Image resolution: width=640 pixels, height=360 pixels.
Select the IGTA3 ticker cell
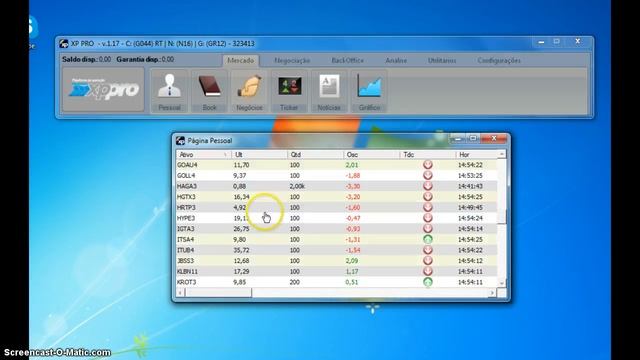186,229
